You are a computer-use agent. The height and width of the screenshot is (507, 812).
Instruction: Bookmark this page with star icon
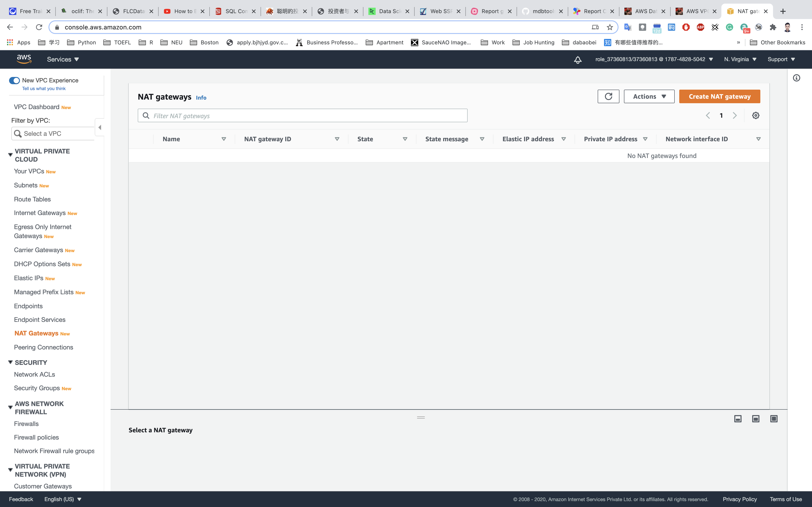click(610, 27)
